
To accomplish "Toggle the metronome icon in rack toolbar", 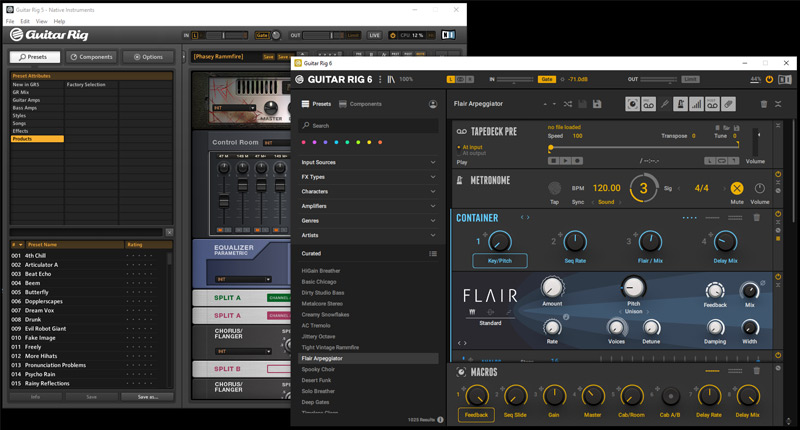I will tap(678, 104).
